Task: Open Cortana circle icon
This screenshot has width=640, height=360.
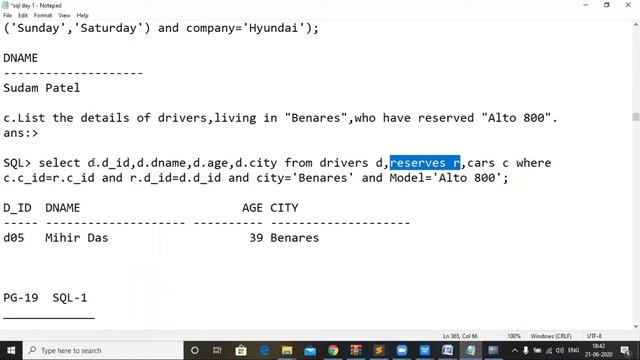Action: tap(195, 350)
